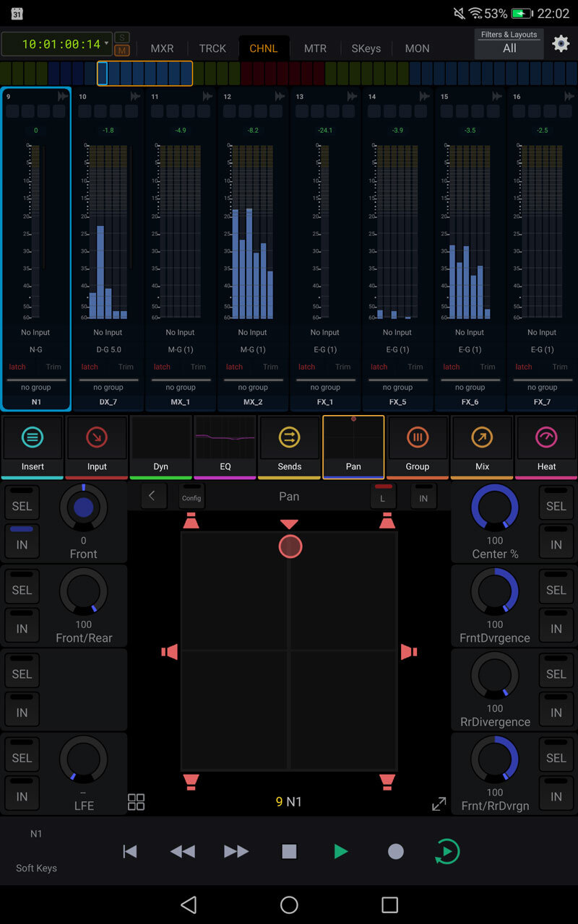This screenshot has width=578, height=924.
Task: Adjust the Center % knob
Action: click(x=494, y=507)
